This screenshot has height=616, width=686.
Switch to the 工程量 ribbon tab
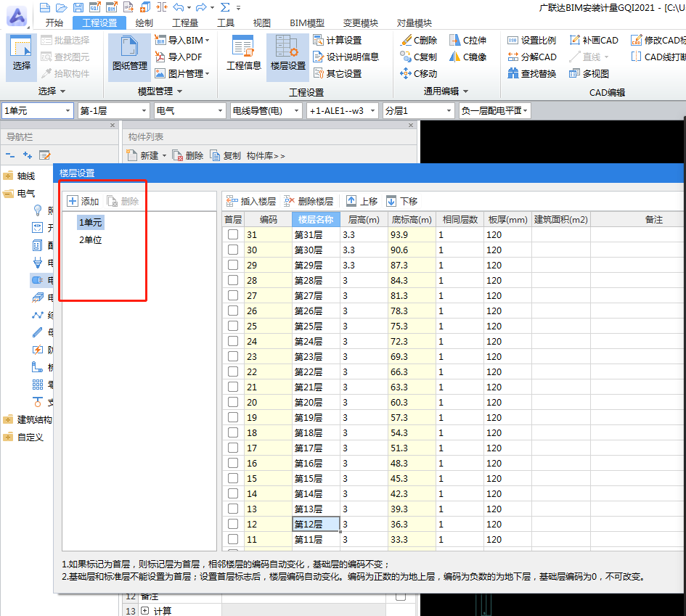[x=184, y=22]
